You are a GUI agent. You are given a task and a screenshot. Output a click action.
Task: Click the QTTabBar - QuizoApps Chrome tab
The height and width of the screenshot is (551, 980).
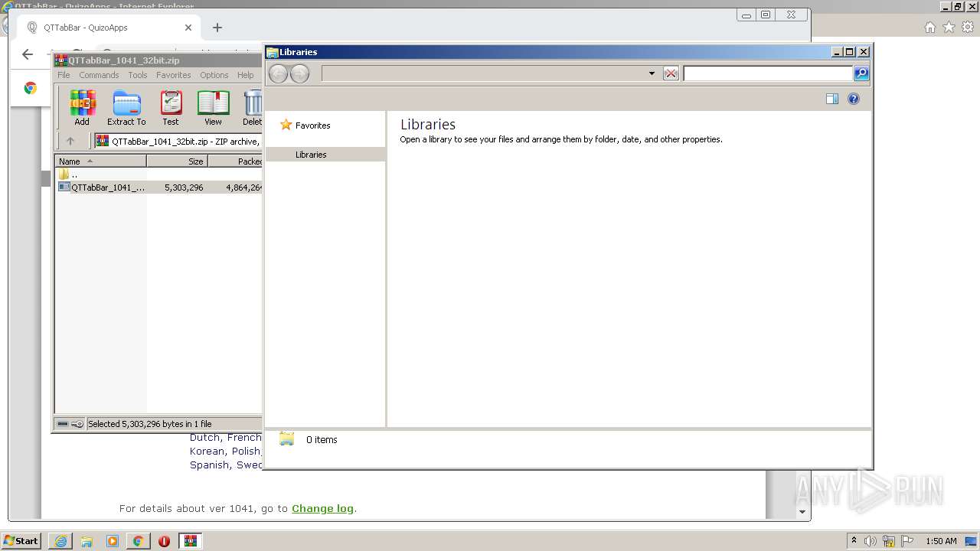(x=107, y=28)
